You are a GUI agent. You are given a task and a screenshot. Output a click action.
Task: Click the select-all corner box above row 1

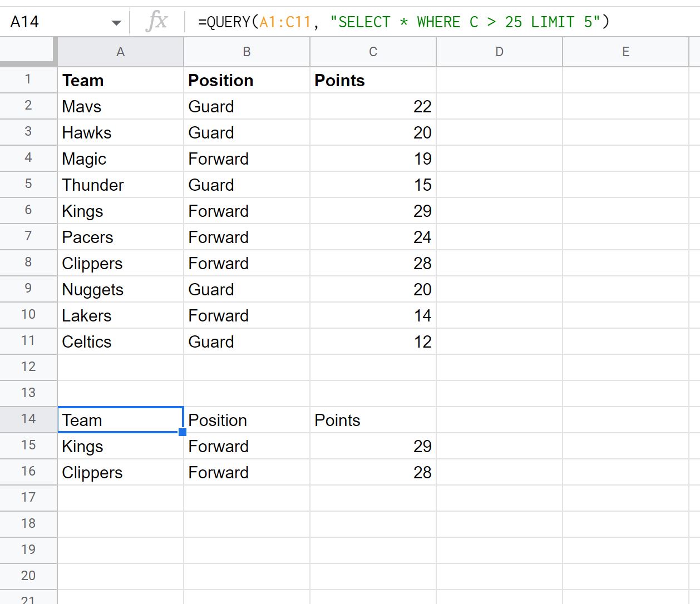coord(28,51)
